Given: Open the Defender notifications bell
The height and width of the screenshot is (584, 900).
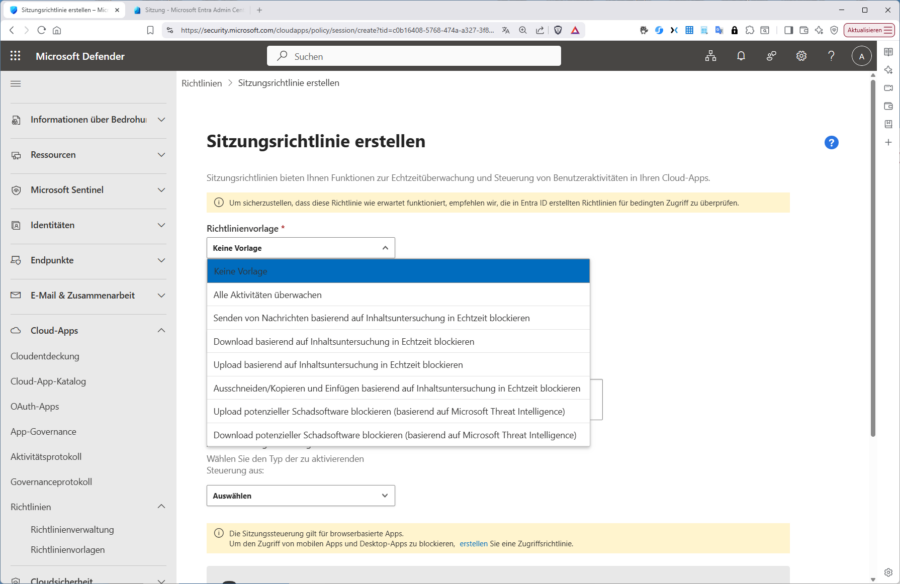Looking at the screenshot, I should (741, 56).
